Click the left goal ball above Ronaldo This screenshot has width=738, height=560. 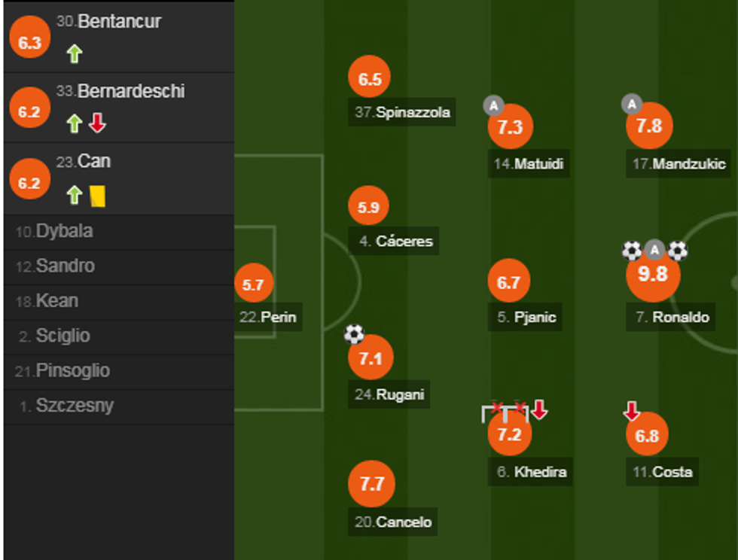pyautogui.click(x=632, y=251)
